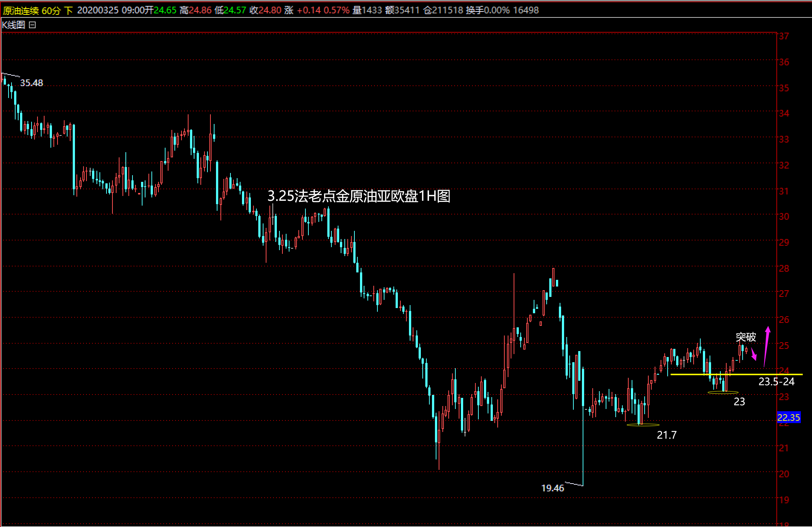This screenshot has width=812, height=527.
Task: Collapse the K线图 panel toggle box
Action: (32, 25)
